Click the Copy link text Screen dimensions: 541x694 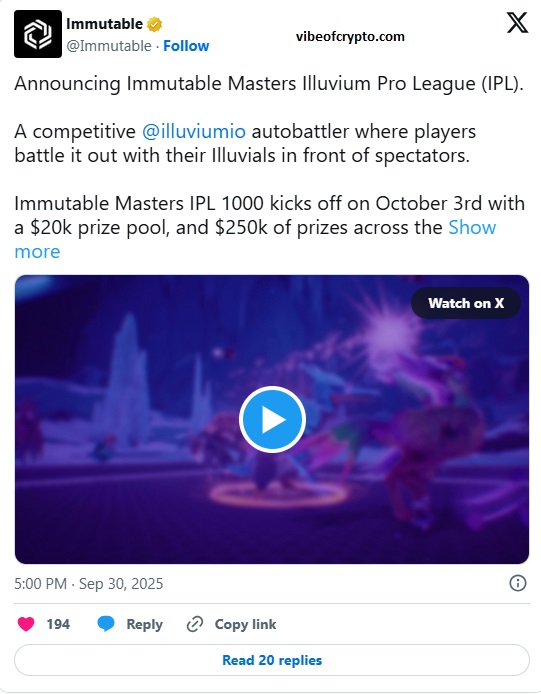[245, 624]
